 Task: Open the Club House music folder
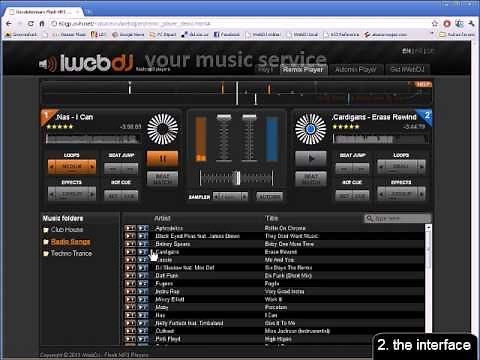click(x=67, y=230)
